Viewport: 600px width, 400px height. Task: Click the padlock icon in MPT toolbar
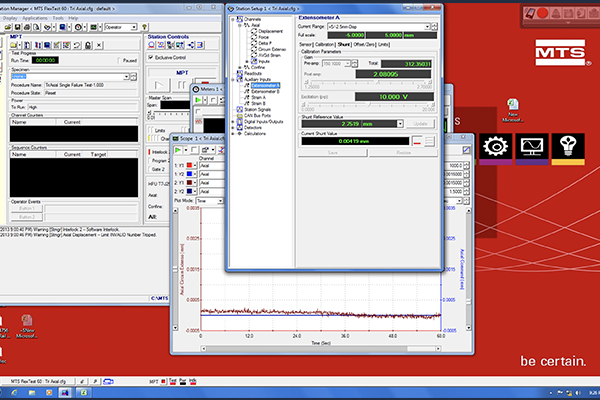pos(88,45)
